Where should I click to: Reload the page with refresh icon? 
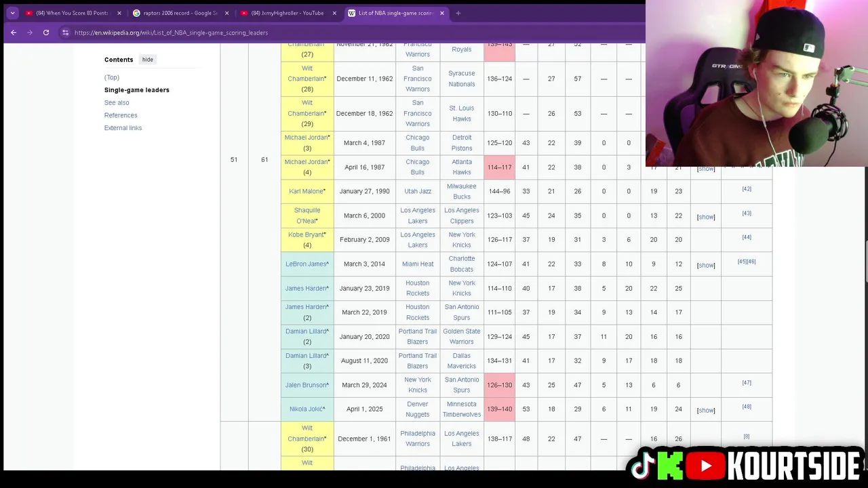pyautogui.click(x=46, y=33)
